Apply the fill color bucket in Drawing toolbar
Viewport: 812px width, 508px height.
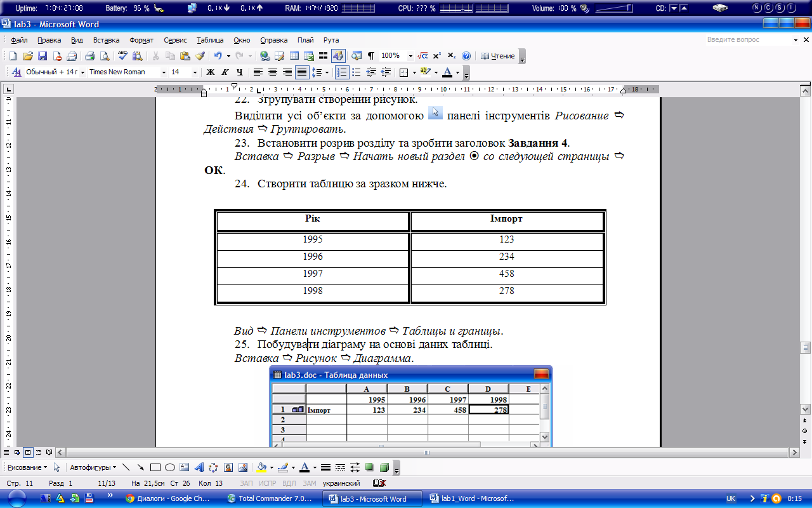click(x=261, y=467)
